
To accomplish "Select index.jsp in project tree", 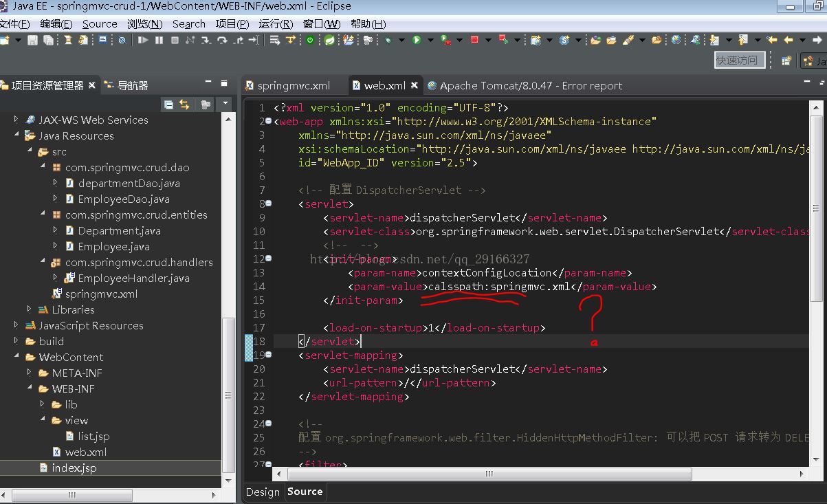I will (x=74, y=468).
